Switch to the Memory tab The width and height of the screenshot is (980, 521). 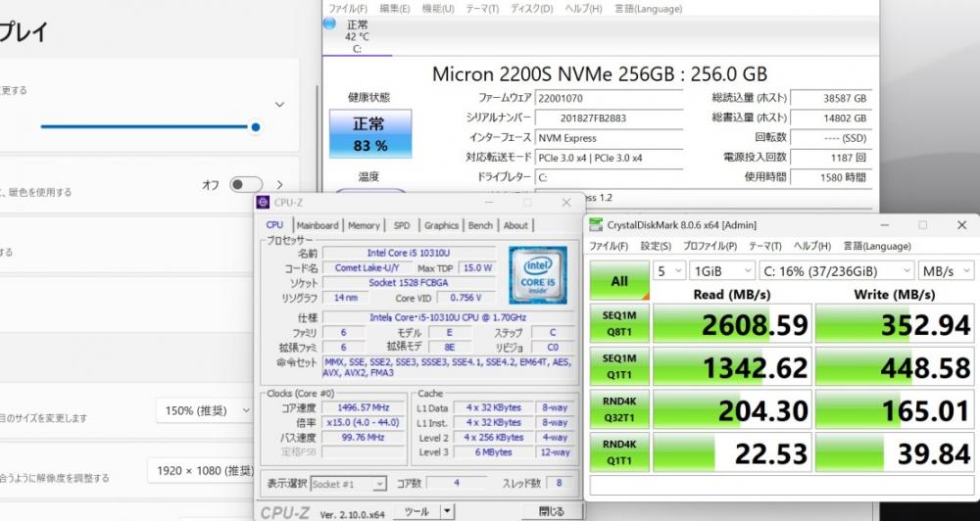coord(364,225)
